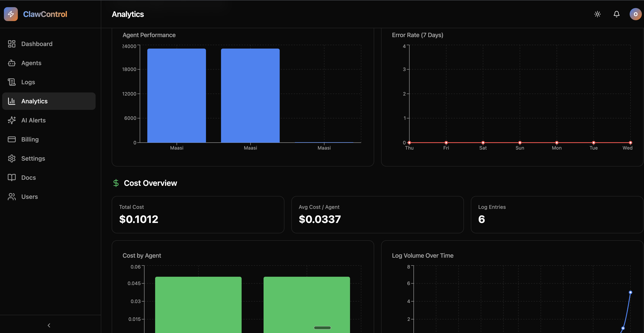644x333 pixels.
Task: Click first blue Maasi performance bar
Action: 176,96
